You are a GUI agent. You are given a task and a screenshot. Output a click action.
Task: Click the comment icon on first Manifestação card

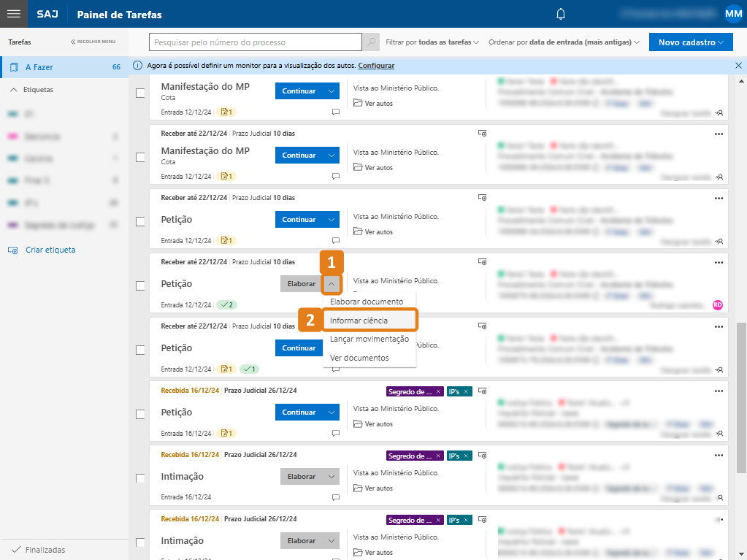click(336, 112)
